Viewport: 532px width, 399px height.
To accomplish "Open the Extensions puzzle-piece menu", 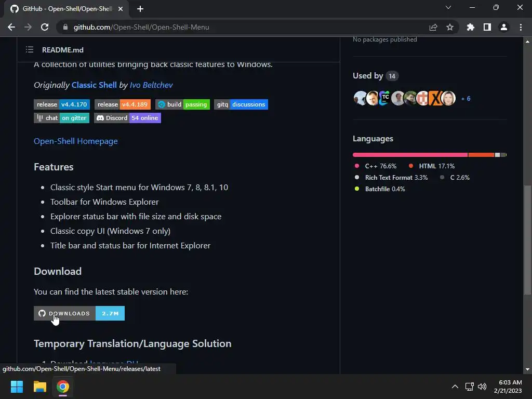I will pyautogui.click(x=470, y=27).
